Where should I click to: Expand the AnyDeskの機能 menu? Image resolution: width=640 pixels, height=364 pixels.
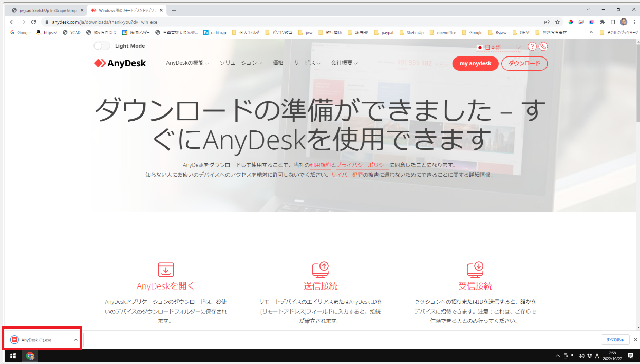(x=187, y=63)
